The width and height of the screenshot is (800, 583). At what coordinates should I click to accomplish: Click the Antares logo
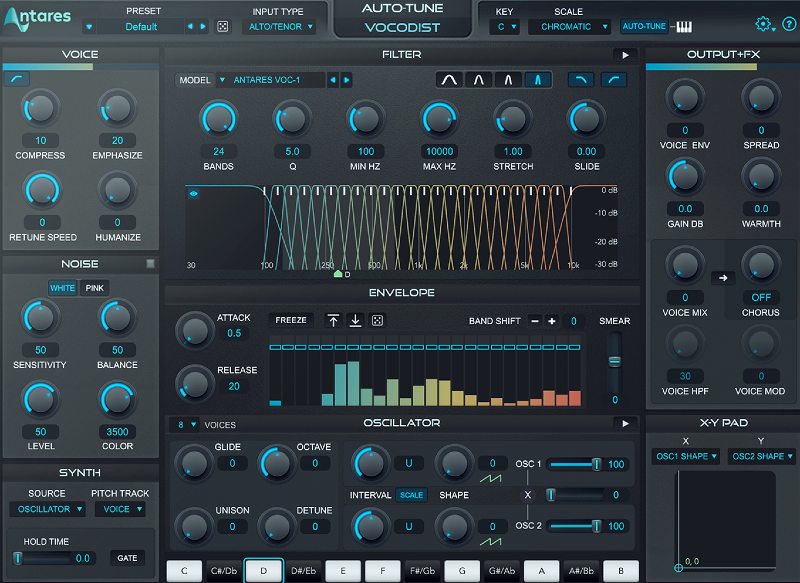click(40, 16)
